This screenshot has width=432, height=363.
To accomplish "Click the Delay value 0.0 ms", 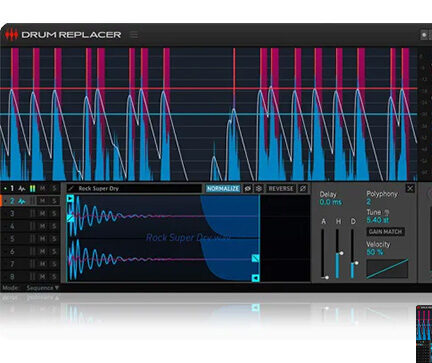I will (330, 202).
